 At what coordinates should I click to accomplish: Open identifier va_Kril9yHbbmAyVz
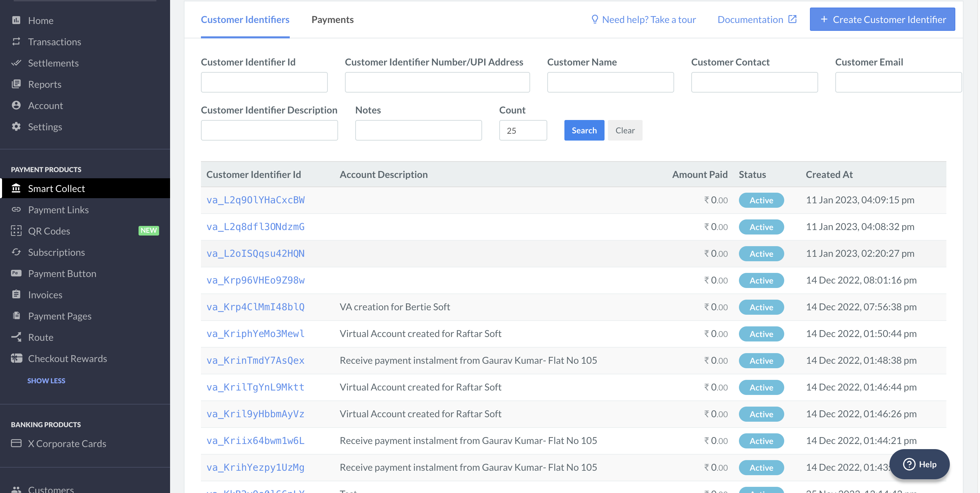coord(255,413)
